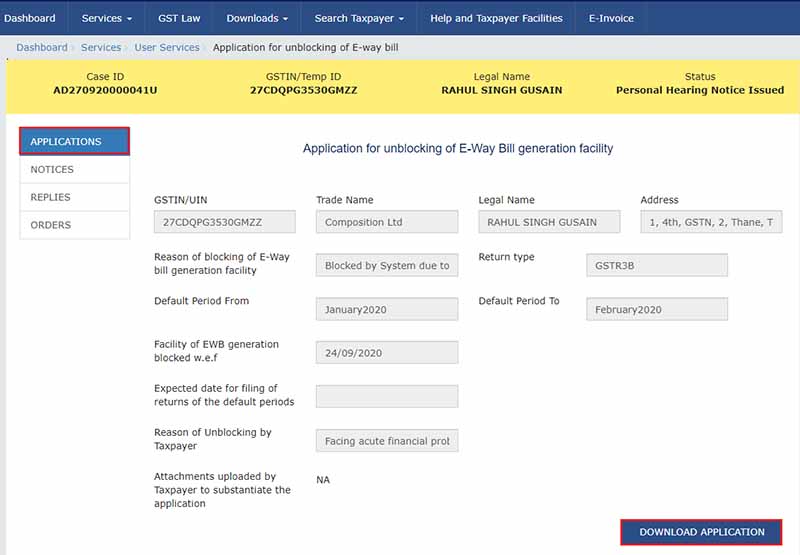Select the Expected date for filing field
The height and width of the screenshot is (555, 800).
tap(387, 397)
